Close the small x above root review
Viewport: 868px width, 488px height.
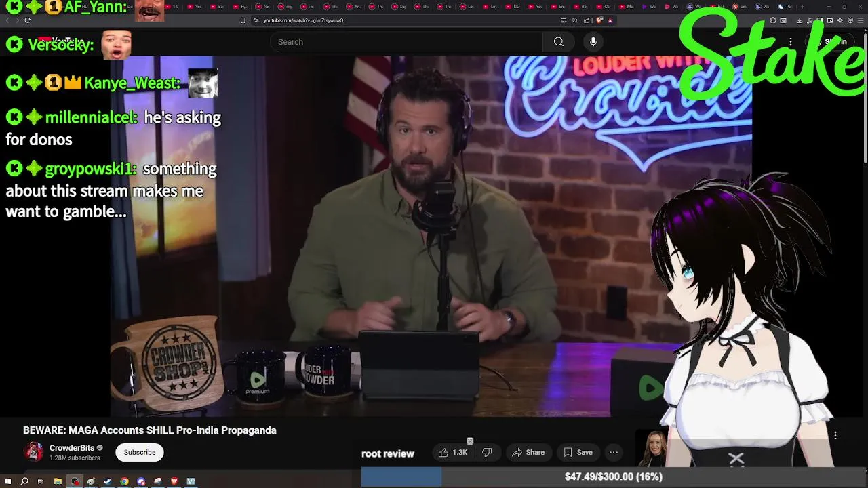(x=470, y=441)
